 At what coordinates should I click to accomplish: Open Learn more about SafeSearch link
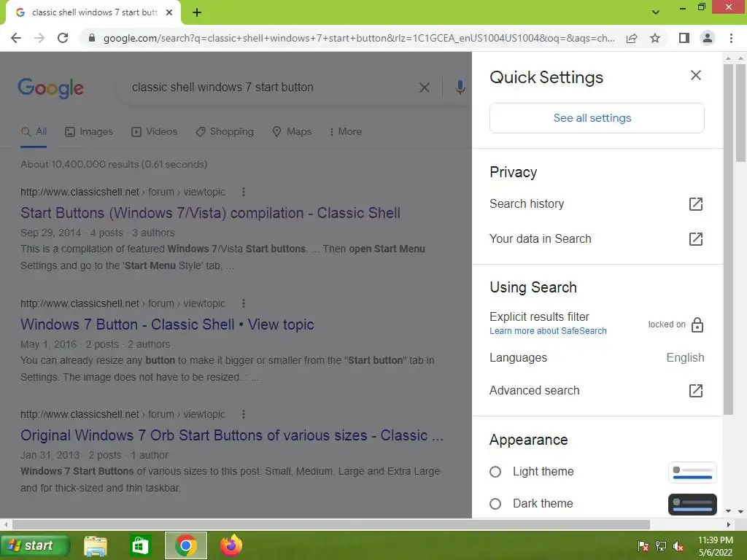tap(548, 331)
